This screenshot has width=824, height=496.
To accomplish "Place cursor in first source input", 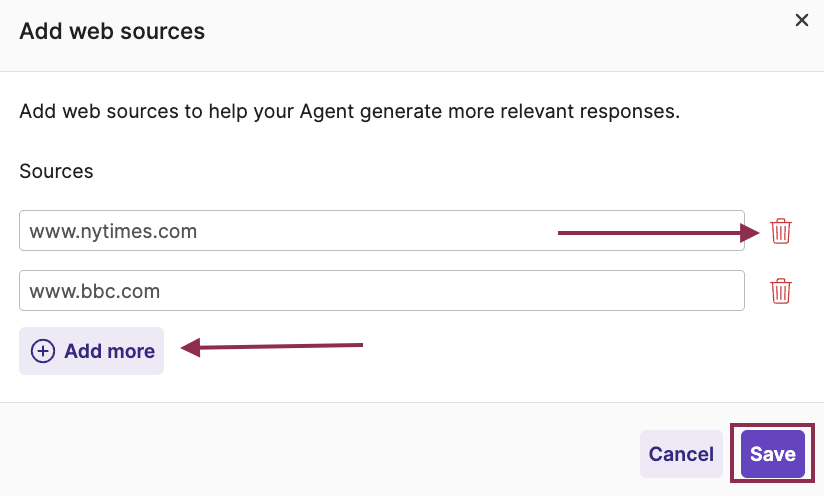I will point(381,231).
